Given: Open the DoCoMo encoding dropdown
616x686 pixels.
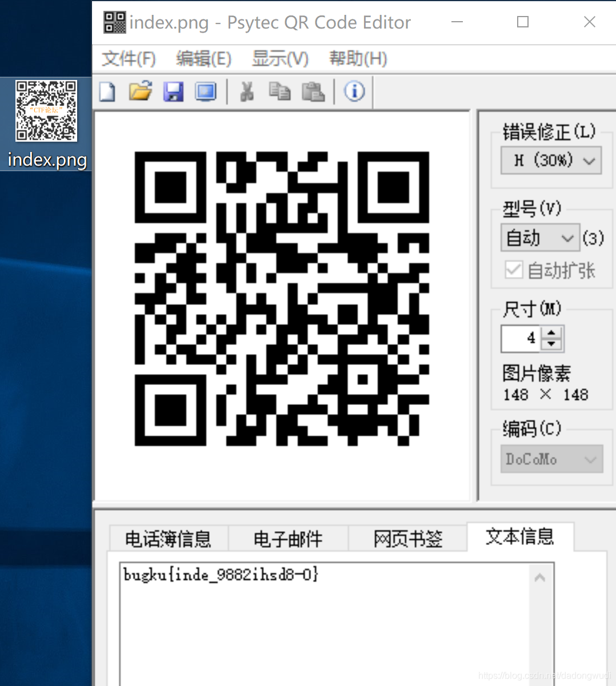Looking at the screenshot, I should pos(552,459).
